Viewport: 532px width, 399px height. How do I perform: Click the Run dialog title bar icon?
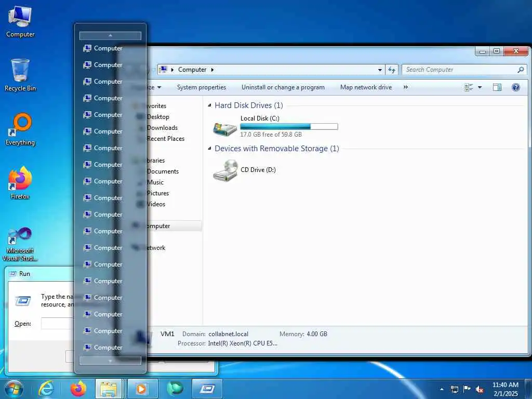[12, 274]
